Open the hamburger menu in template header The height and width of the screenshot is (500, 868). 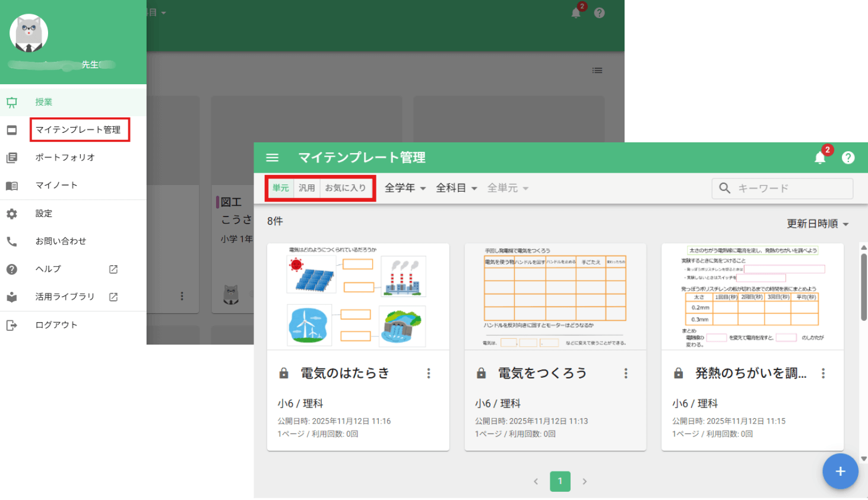pos(272,158)
